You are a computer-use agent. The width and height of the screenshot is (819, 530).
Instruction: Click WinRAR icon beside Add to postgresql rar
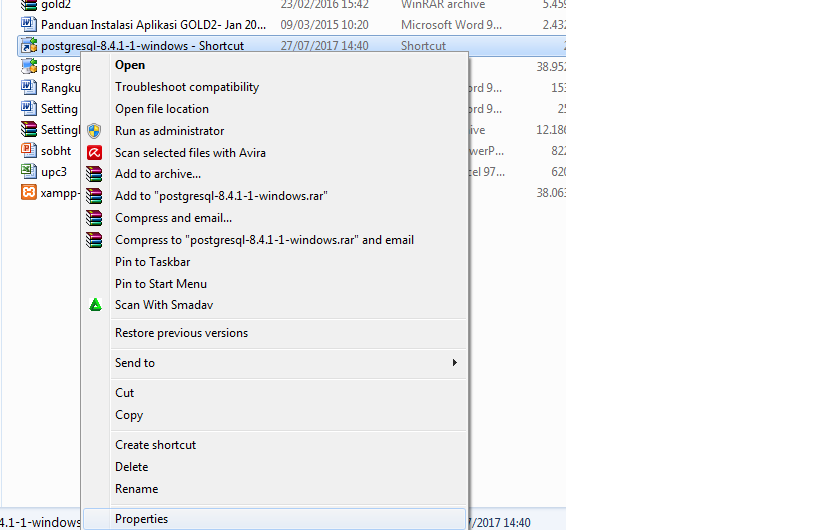point(95,196)
